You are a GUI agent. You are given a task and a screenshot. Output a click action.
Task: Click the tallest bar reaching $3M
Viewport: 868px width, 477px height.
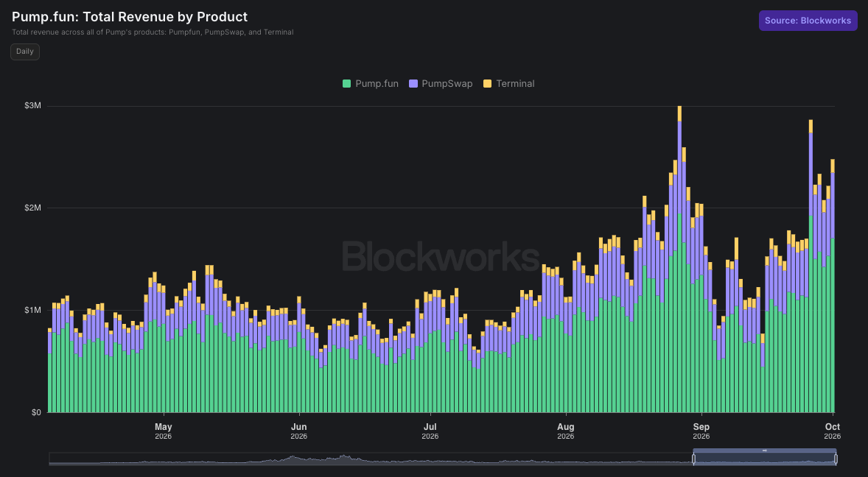coord(680,259)
